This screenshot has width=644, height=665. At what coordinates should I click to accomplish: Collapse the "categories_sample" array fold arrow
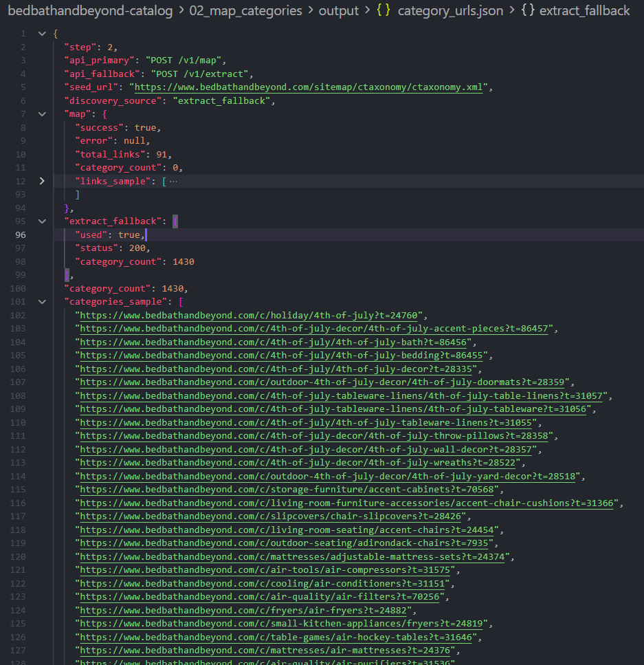[x=42, y=302]
